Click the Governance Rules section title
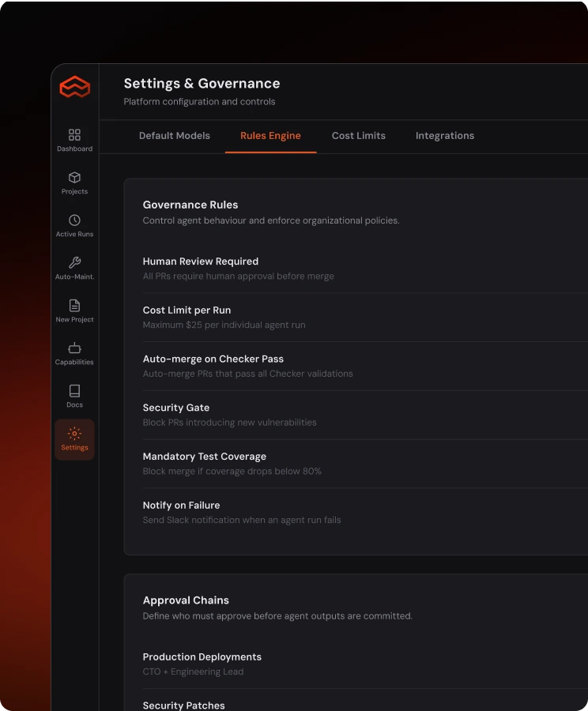Screen dimensions: 588x711 point(190,205)
